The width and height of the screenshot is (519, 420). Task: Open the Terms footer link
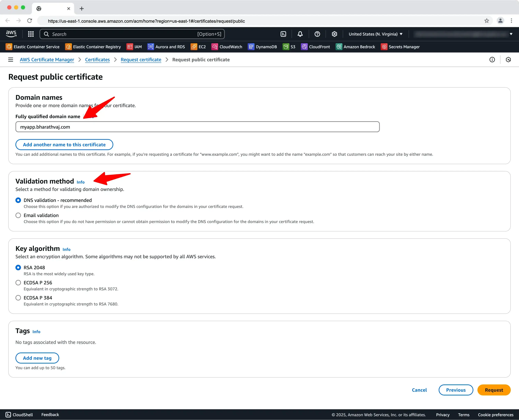click(463, 415)
